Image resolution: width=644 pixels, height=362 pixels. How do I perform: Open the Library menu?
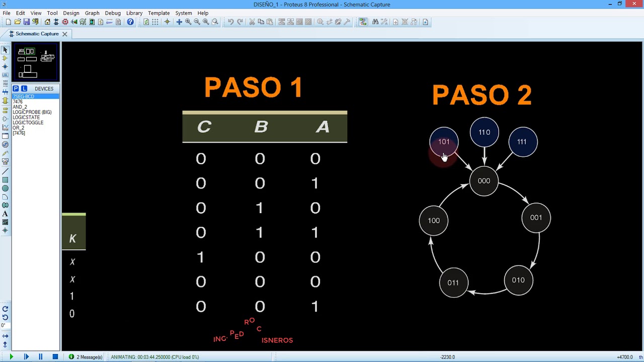click(x=134, y=13)
